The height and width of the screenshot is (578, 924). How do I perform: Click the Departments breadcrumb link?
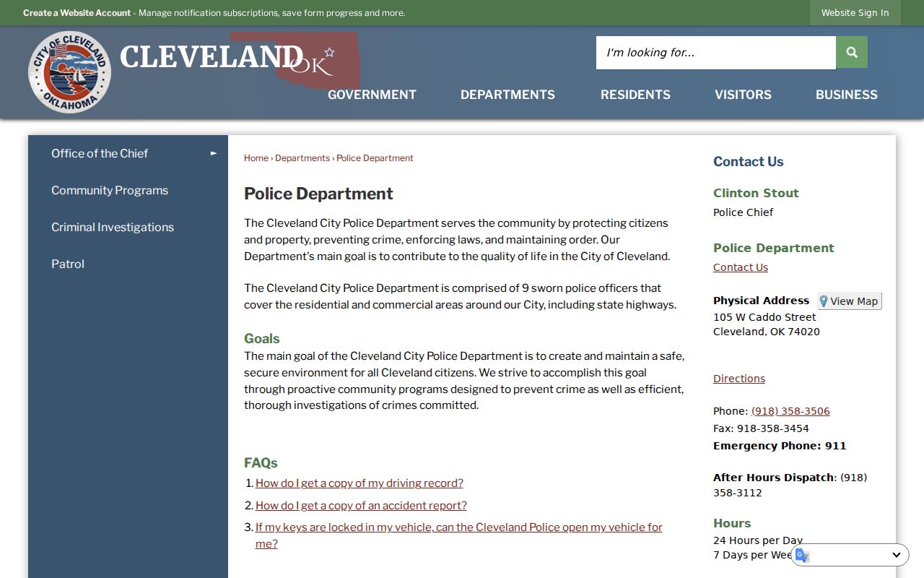pyautogui.click(x=302, y=158)
